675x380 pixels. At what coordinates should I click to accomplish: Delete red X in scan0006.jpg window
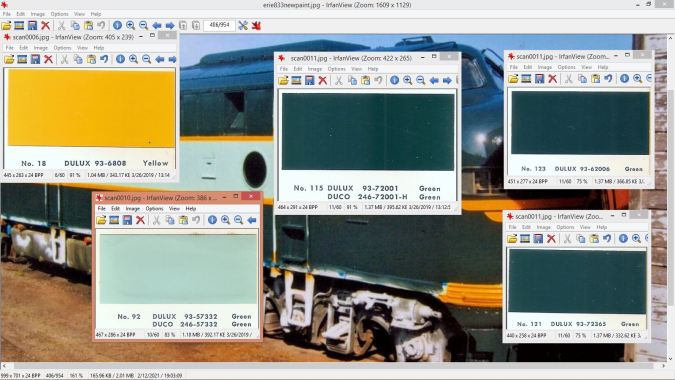[x=48, y=59]
